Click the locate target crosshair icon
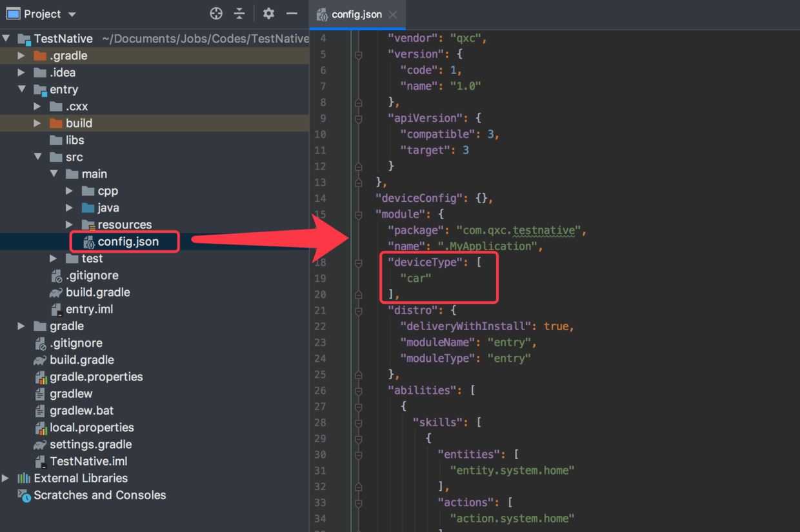 [216, 14]
